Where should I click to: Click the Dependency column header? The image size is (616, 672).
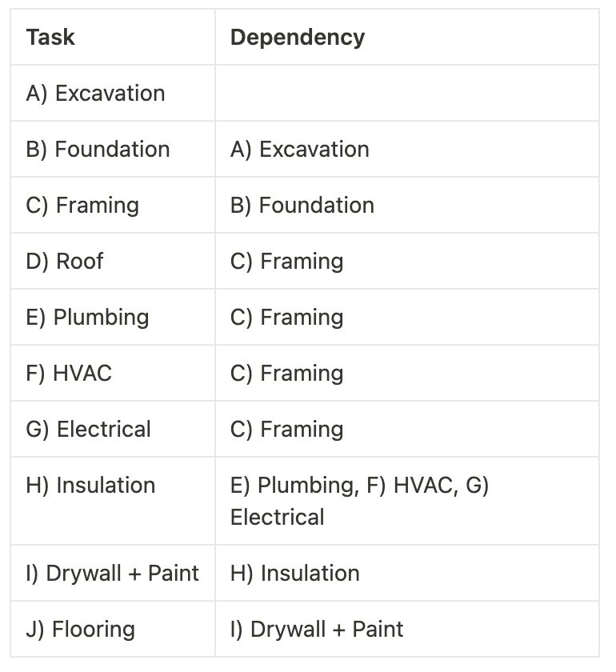click(x=407, y=37)
